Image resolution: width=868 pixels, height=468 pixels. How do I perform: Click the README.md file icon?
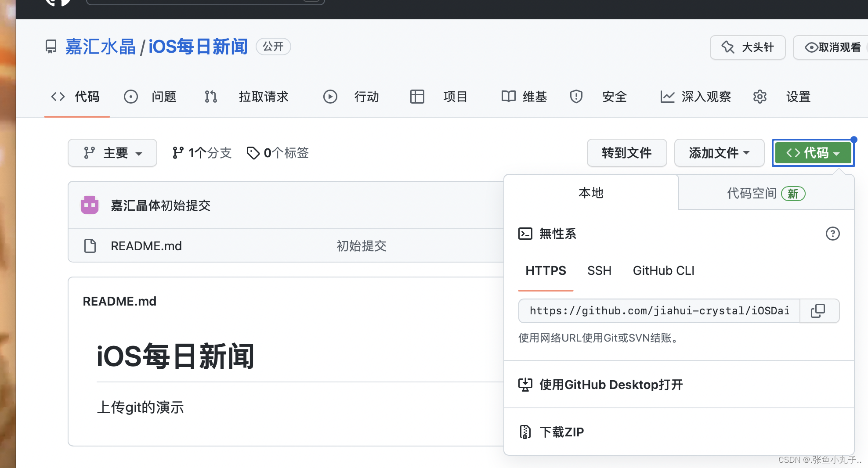tap(90, 246)
